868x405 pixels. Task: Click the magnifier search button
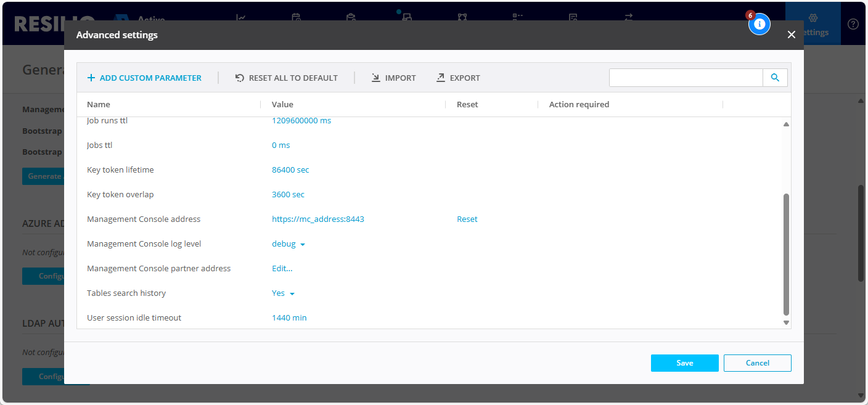(775, 78)
